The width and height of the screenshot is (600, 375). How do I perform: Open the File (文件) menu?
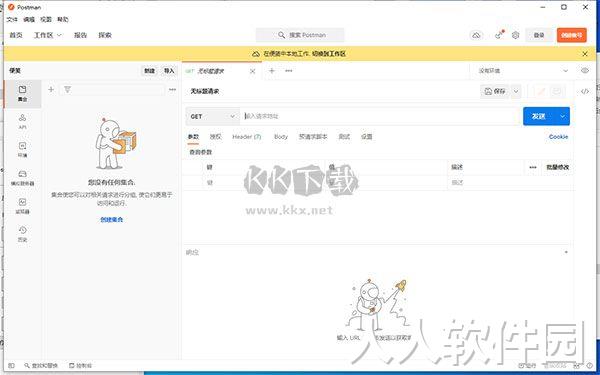point(12,20)
